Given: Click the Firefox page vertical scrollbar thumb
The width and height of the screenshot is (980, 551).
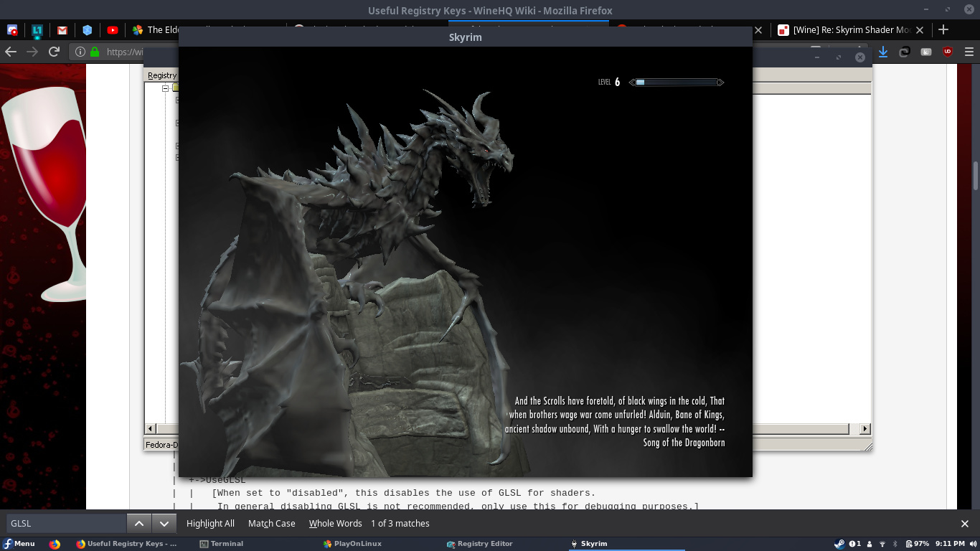Looking at the screenshot, I should click(976, 176).
